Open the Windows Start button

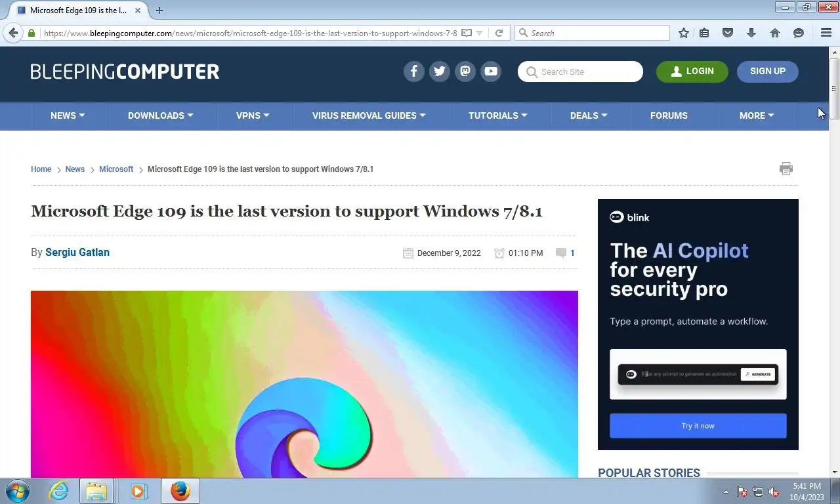16,491
